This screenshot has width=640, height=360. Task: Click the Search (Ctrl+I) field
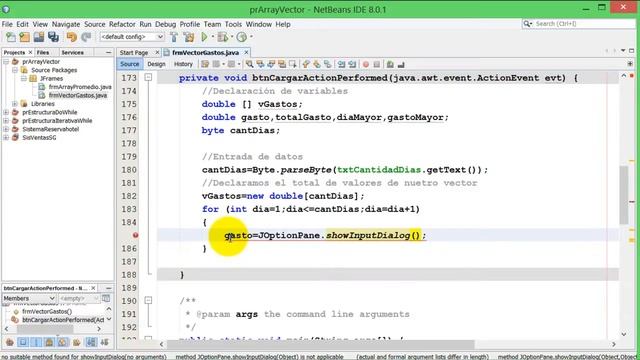[x=579, y=24]
